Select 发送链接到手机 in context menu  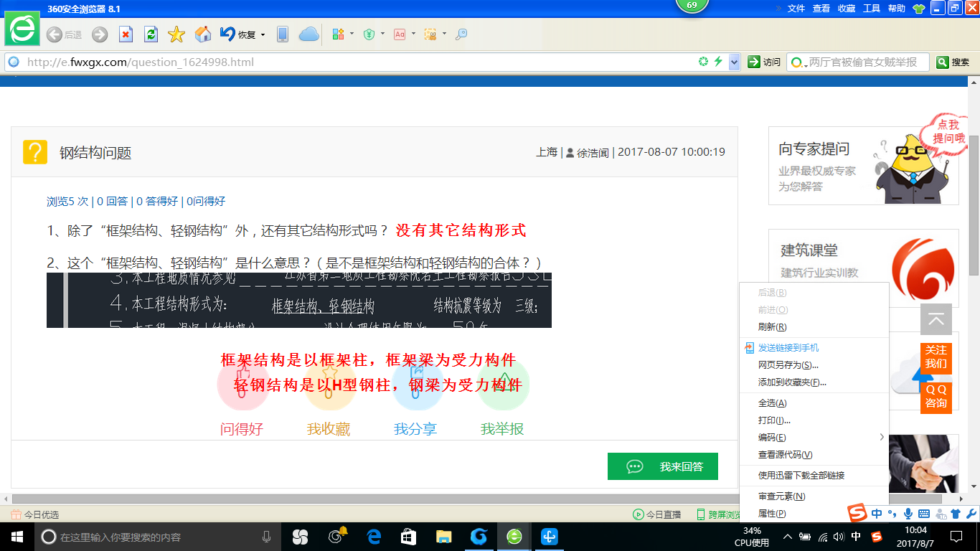[814, 348]
